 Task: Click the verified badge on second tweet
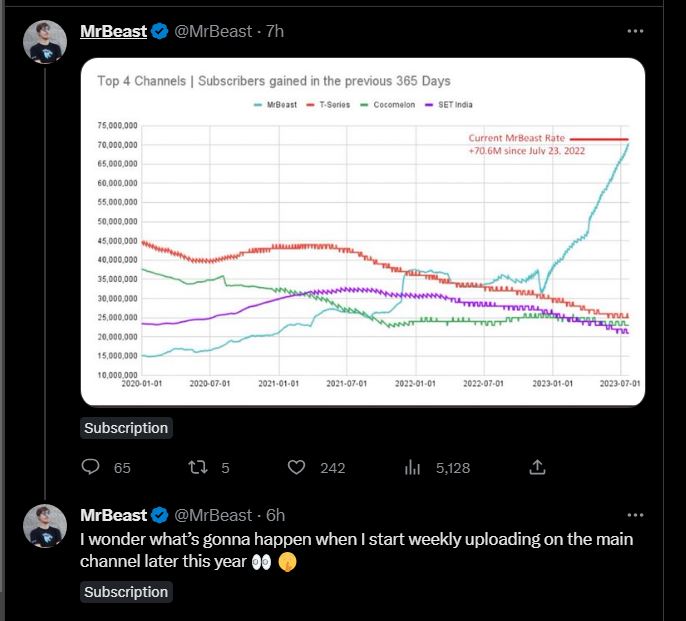160,515
